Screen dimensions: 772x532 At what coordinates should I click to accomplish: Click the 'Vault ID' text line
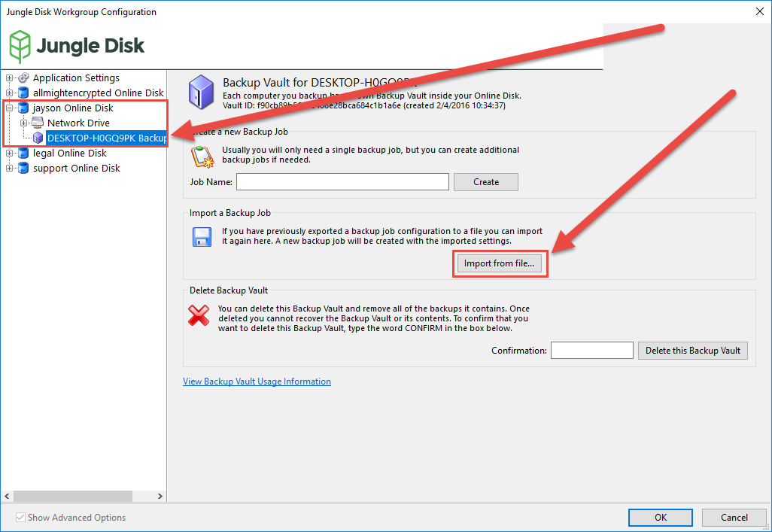[364, 105]
